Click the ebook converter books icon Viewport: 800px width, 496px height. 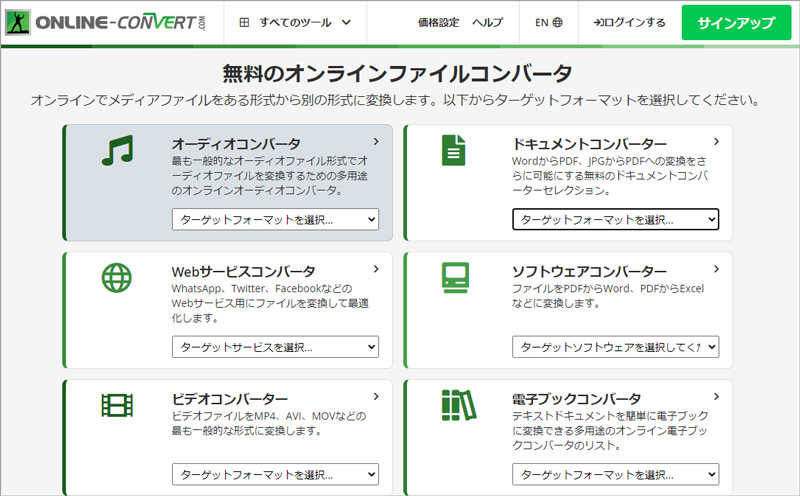click(457, 405)
